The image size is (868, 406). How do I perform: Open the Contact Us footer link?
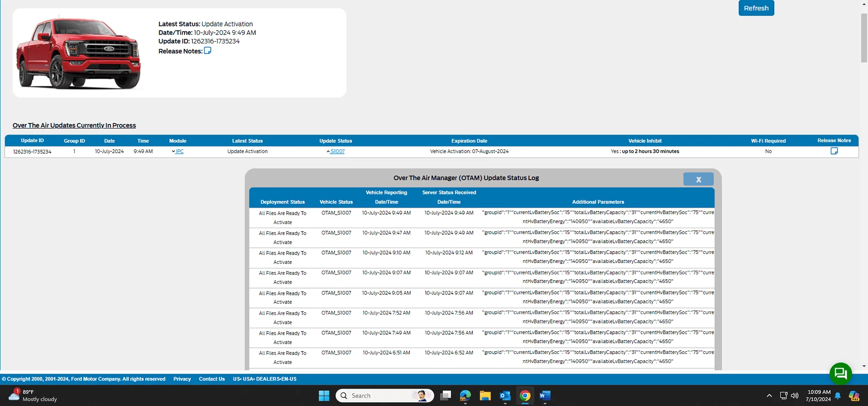click(x=212, y=379)
